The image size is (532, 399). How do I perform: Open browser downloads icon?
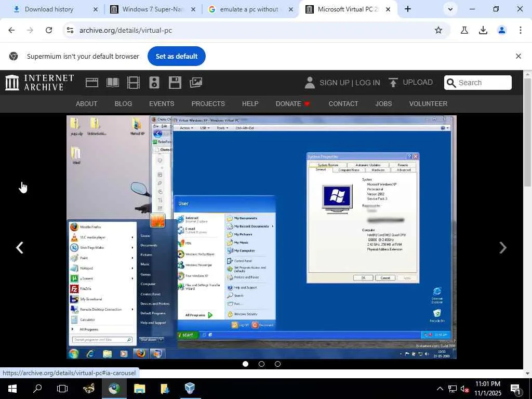coord(483,30)
